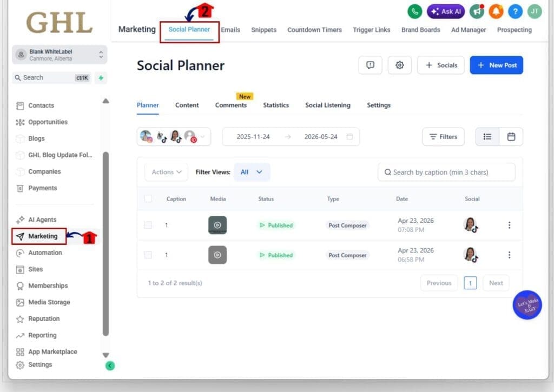Viewport: 554px width, 392px height.
Task: Select the checkbox for the second post row
Action: 148,255
